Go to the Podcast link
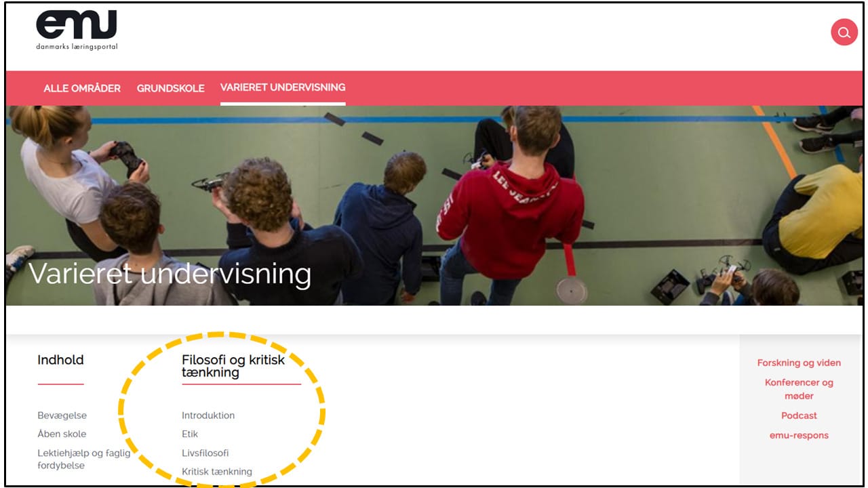868x488 pixels. 799,415
